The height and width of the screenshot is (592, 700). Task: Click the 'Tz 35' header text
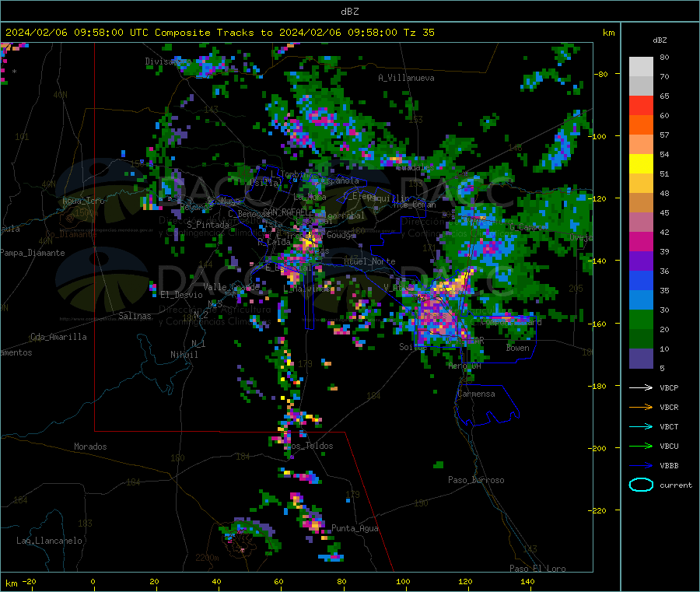click(x=418, y=33)
